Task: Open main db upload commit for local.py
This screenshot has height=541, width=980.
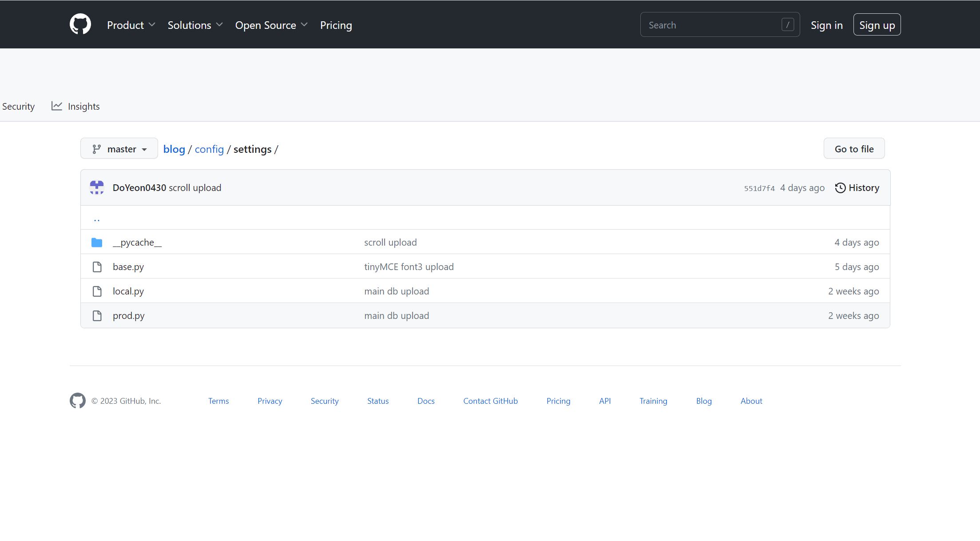Action: click(x=397, y=291)
